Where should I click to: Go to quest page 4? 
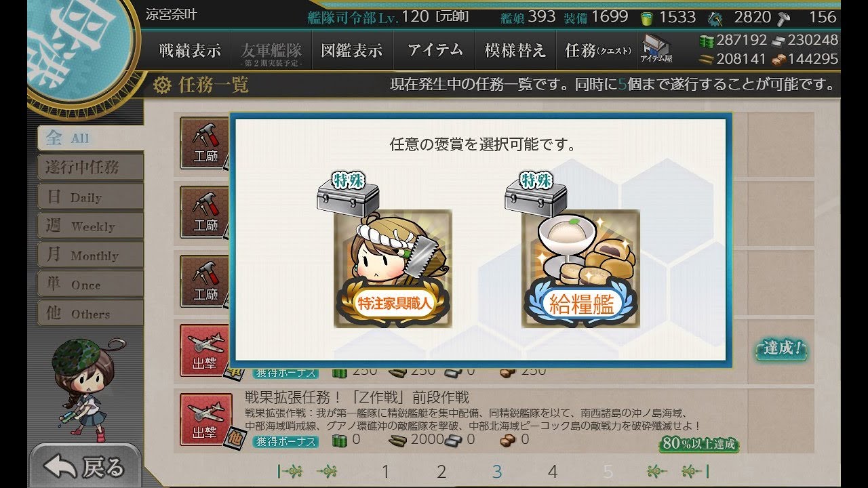click(x=553, y=471)
